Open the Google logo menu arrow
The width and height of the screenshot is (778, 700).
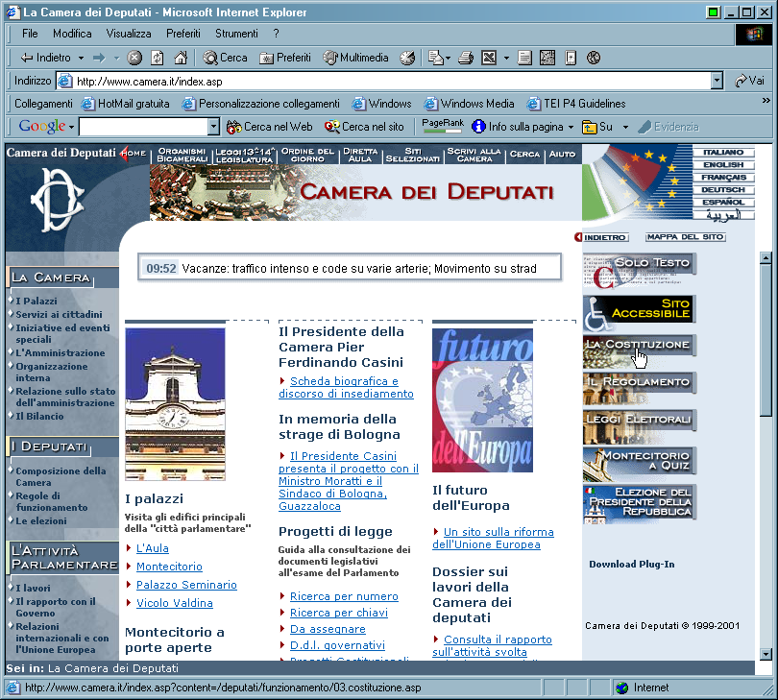(x=71, y=128)
